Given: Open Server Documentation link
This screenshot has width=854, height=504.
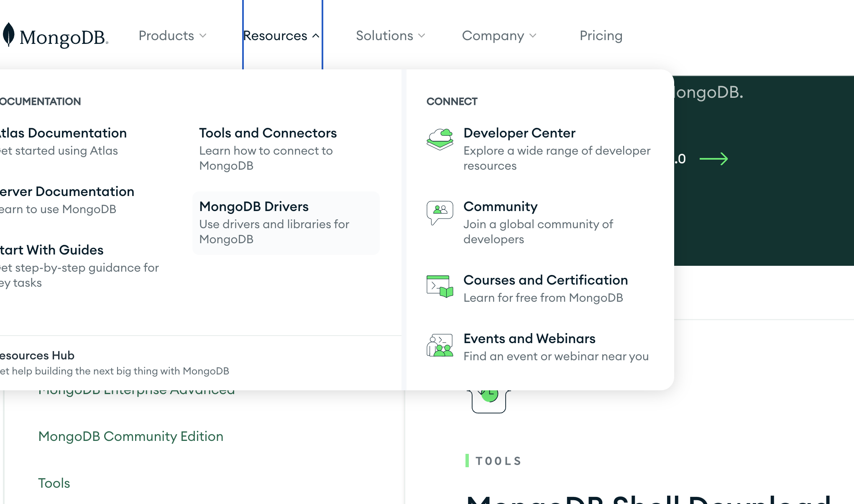Looking at the screenshot, I should [x=67, y=191].
